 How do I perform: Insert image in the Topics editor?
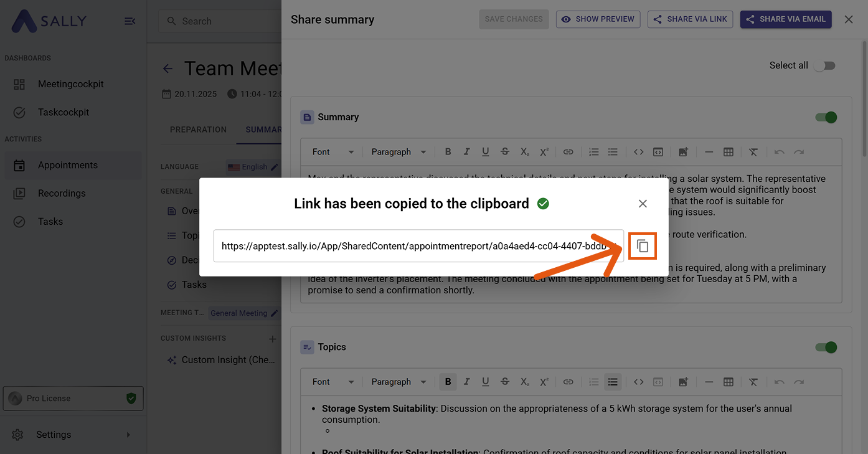click(x=683, y=382)
